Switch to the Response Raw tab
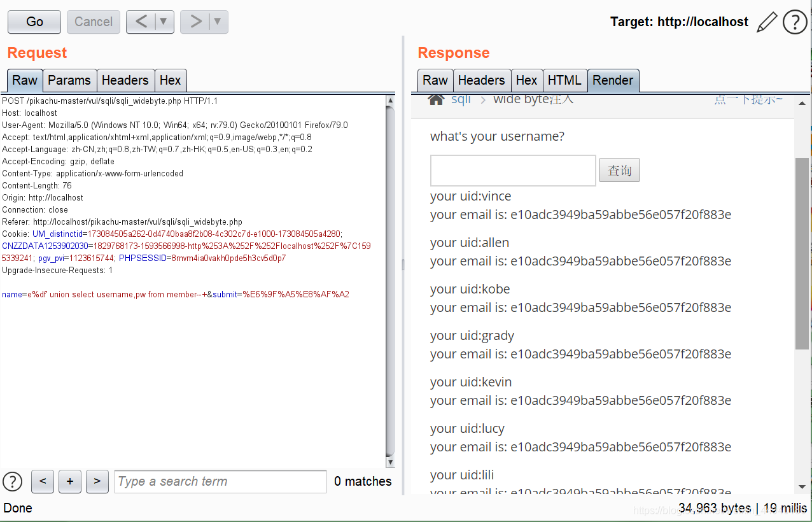Viewport: 812px width, 522px height. point(435,80)
